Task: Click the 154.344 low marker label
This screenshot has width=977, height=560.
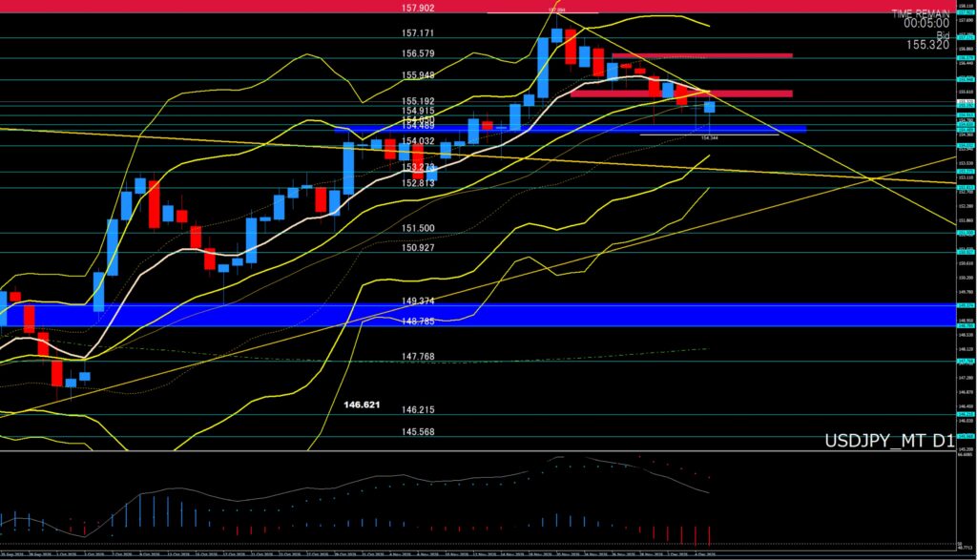Action: tap(709, 137)
